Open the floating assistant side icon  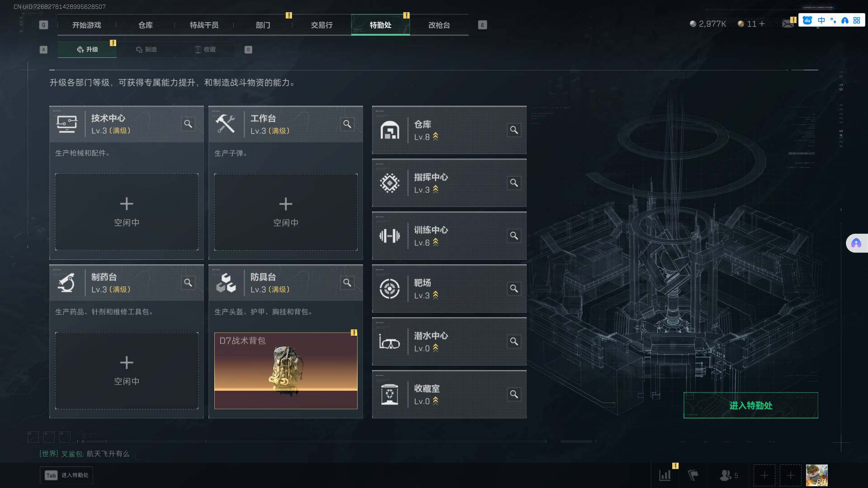[x=856, y=244]
